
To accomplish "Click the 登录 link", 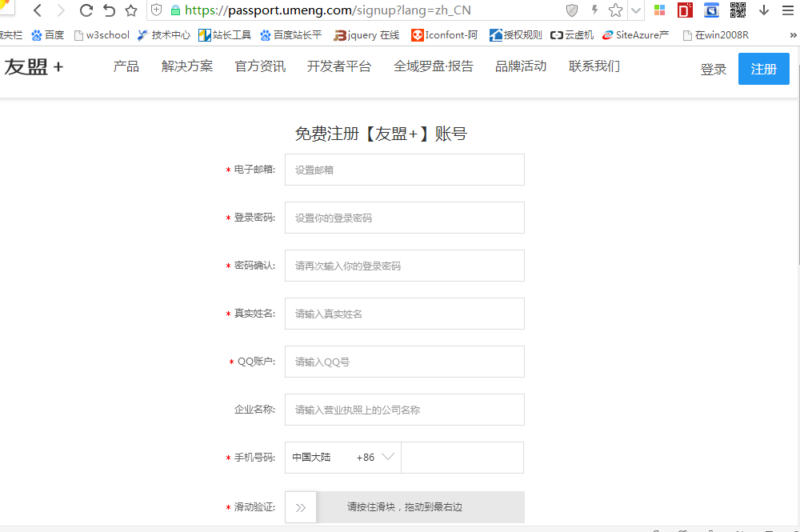I will coord(713,70).
